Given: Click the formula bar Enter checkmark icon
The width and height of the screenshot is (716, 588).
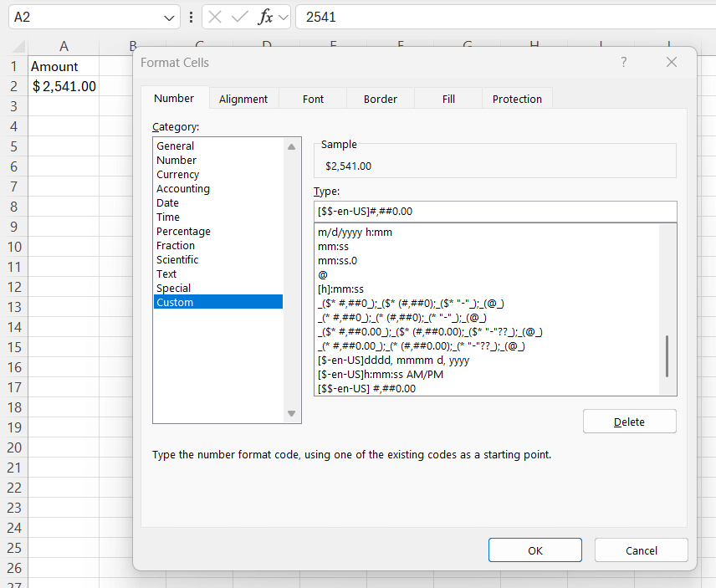Looking at the screenshot, I should (239, 17).
